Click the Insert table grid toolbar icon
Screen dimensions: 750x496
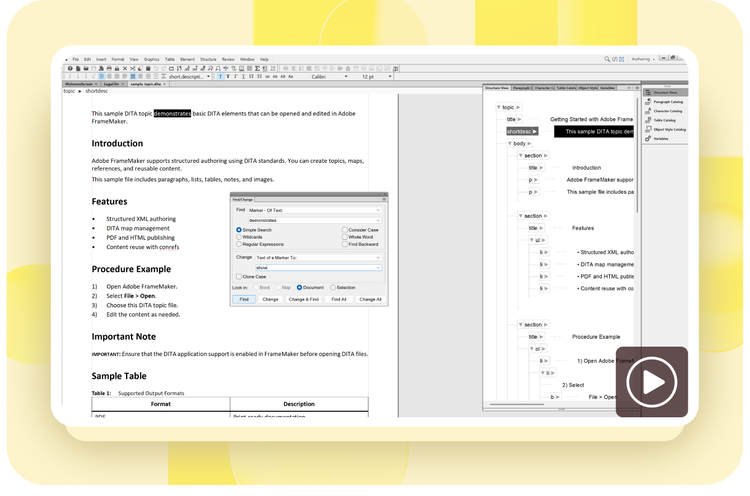250,68
